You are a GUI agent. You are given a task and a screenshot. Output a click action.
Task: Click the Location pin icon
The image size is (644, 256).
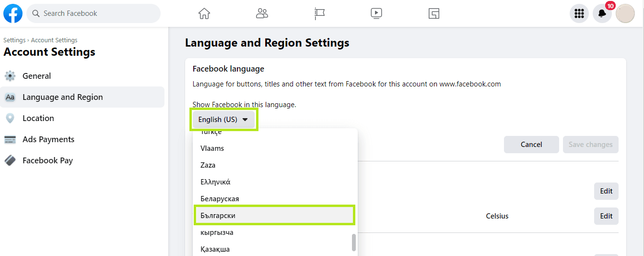(x=10, y=118)
